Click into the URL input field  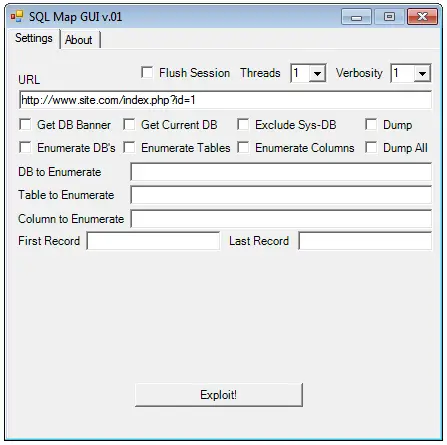tap(225, 100)
